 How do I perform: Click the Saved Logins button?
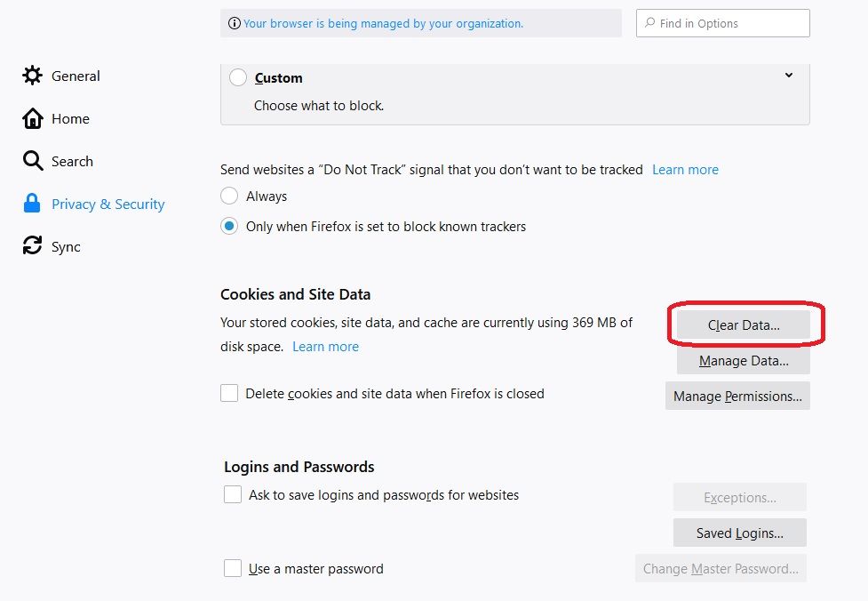739,533
